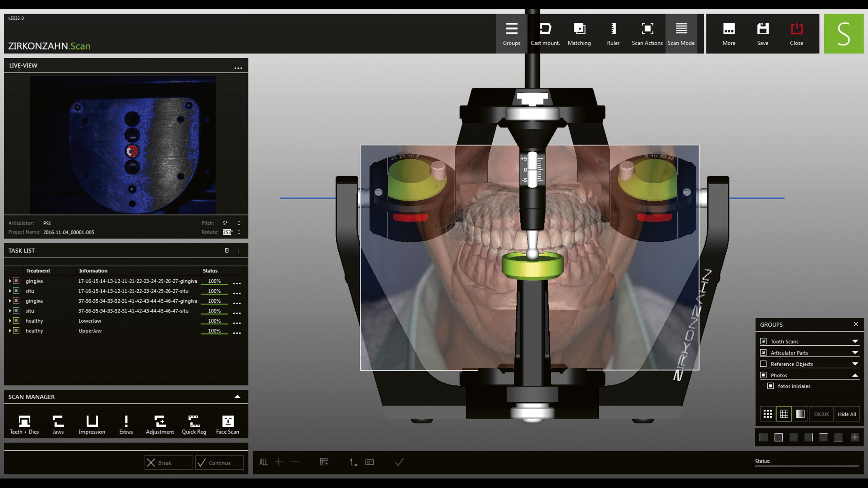
Task: Uncheck fotos iniciales photo checkbox
Action: coord(770,386)
